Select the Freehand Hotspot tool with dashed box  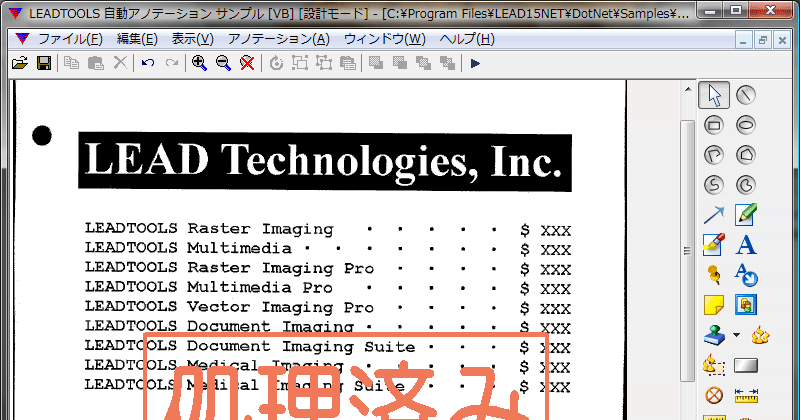(714, 365)
